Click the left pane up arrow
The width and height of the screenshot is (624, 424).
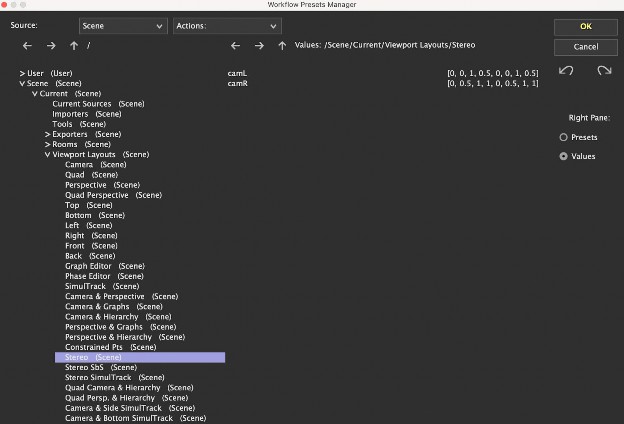[x=73, y=46]
